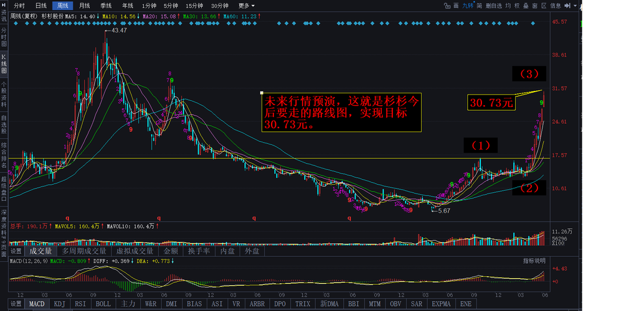Click 设置 button beside 成交量
Image resolution: width=644 pixels, height=311 pixels.
pyautogui.click(x=16, y=251)
